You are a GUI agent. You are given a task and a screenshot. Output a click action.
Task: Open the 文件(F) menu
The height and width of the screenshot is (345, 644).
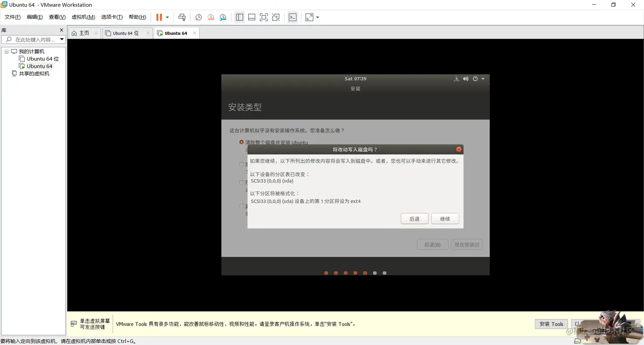coord(13,17)
